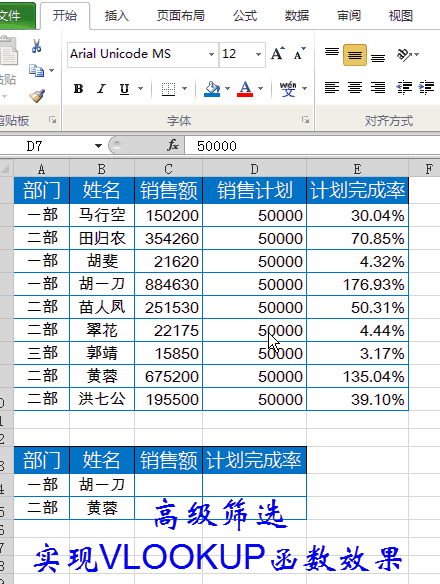Open Font Color dropdown arrow
This screenshot has width=440, height=584.
tap(260, 89)
